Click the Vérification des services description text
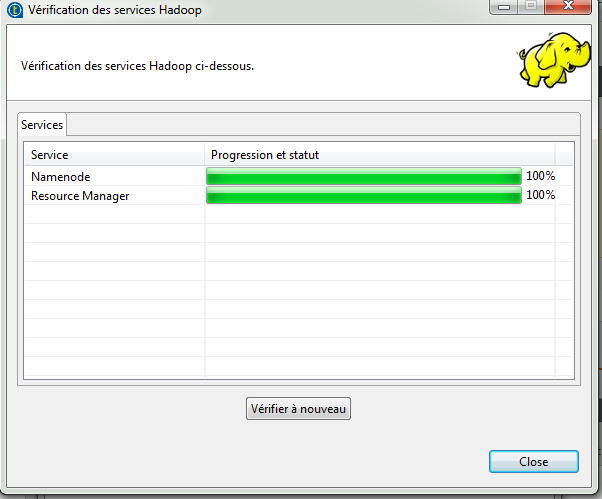This screenshot has height=499, width=602. 137,66
